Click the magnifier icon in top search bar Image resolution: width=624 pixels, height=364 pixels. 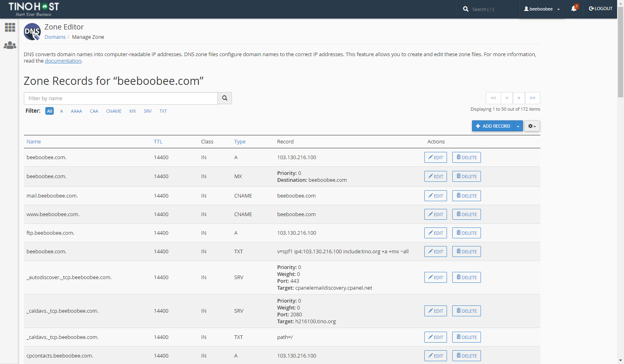pyautogui.click(x=466, y=9)
